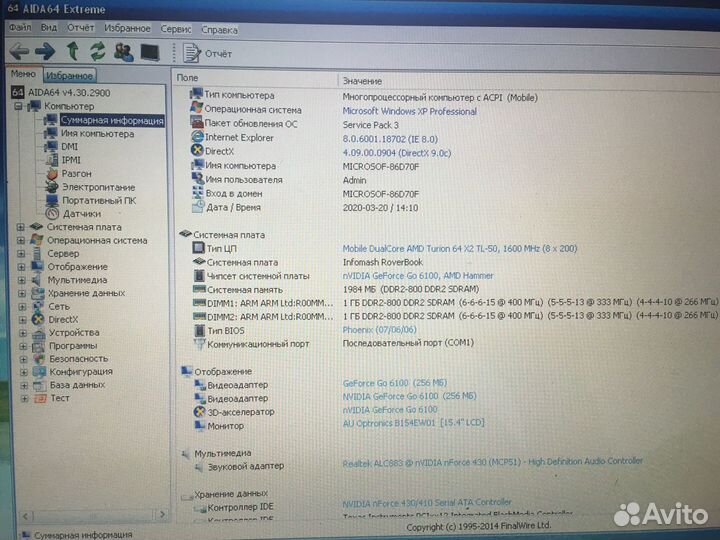Select the Разгон overclock item in tree
Viewport: 720px width, 540px height.
76,173
